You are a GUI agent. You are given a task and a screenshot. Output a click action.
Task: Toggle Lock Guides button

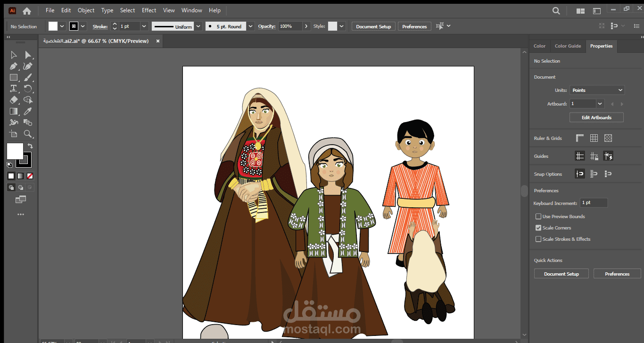(x=594, y=156)
